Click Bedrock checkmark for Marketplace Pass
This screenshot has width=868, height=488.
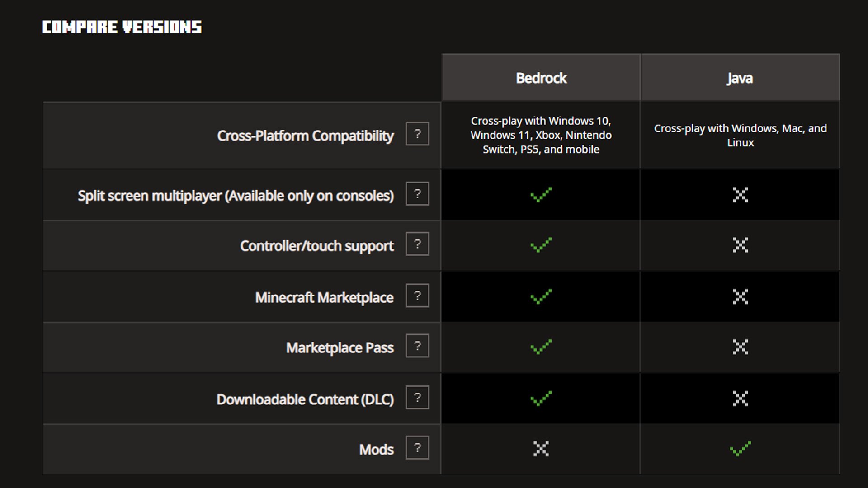point(541,347)
